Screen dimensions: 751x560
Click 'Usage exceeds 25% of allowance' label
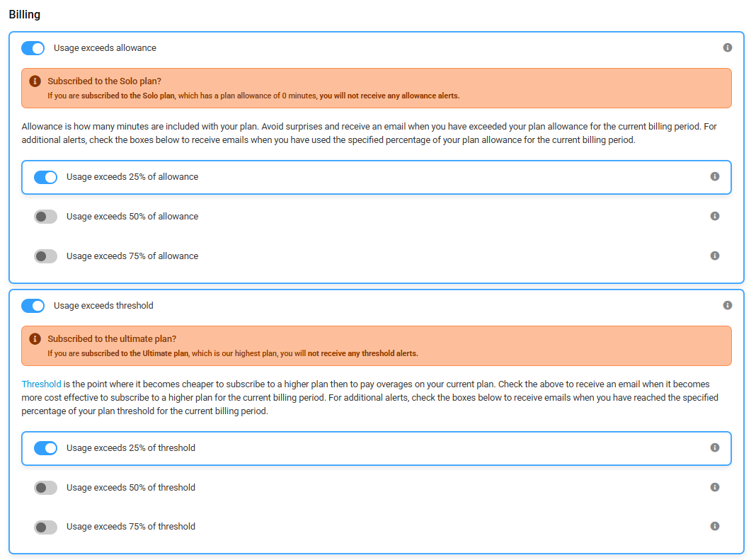pos(132,177)
